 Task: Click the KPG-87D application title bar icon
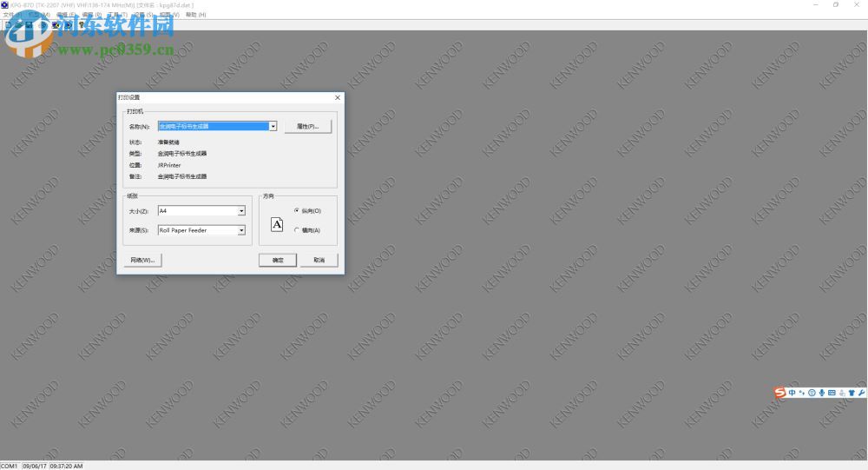pos(4,5)
